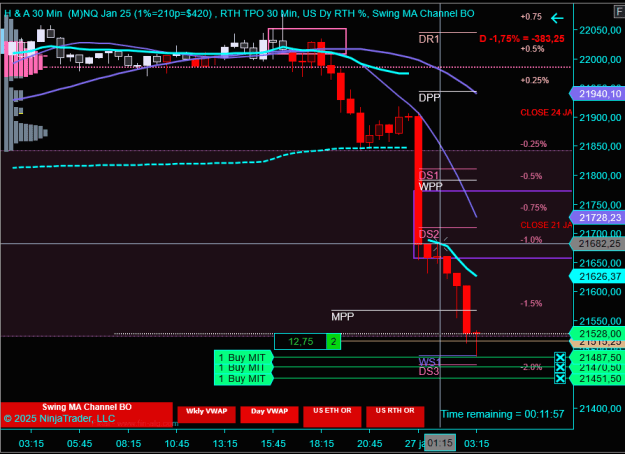Image resolution: width=625 pixels, height=454 pixels.
Task: Click the 15:45 time axis label
Action: tap(273, 443)
